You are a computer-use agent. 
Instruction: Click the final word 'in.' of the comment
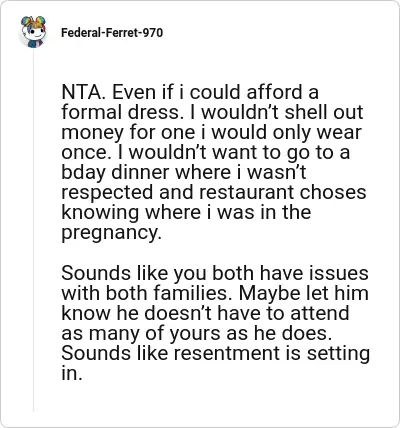coord(71,374)
